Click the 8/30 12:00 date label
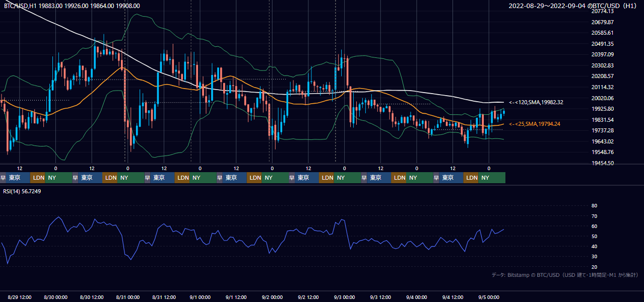This screenshot has width=644, height=302. (92, 297)
